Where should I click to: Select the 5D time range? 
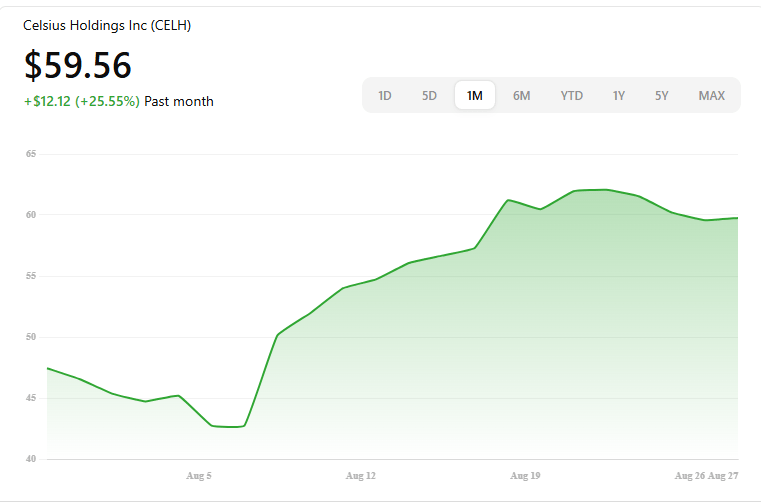429,96
